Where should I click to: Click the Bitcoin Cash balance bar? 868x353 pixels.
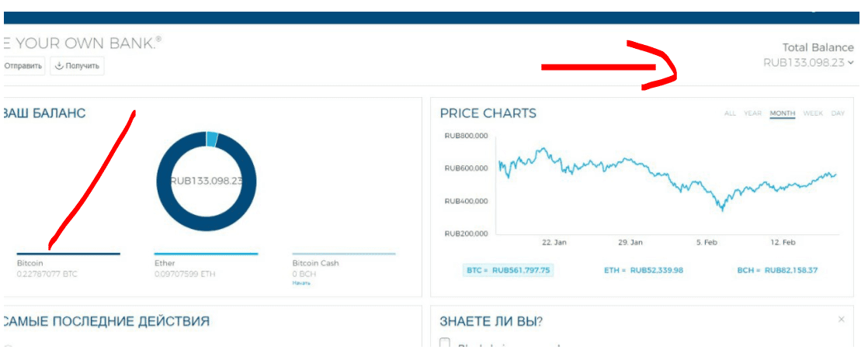click(343, 254)
